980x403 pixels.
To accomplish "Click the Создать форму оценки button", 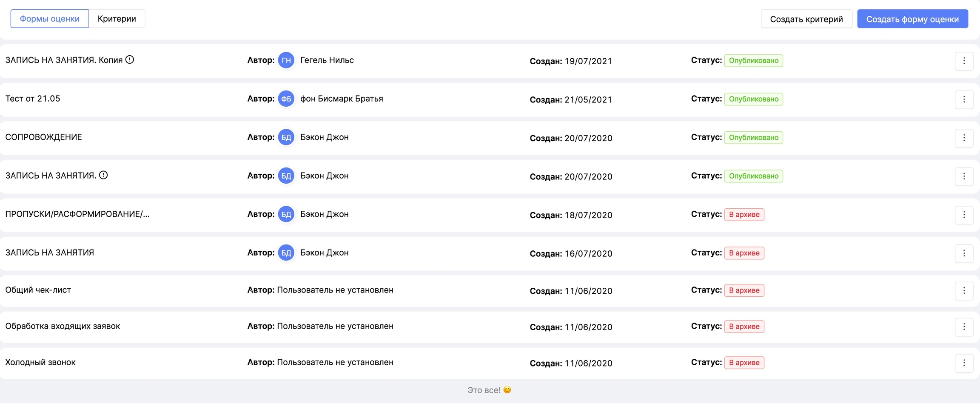I will [x=912, y=19].
